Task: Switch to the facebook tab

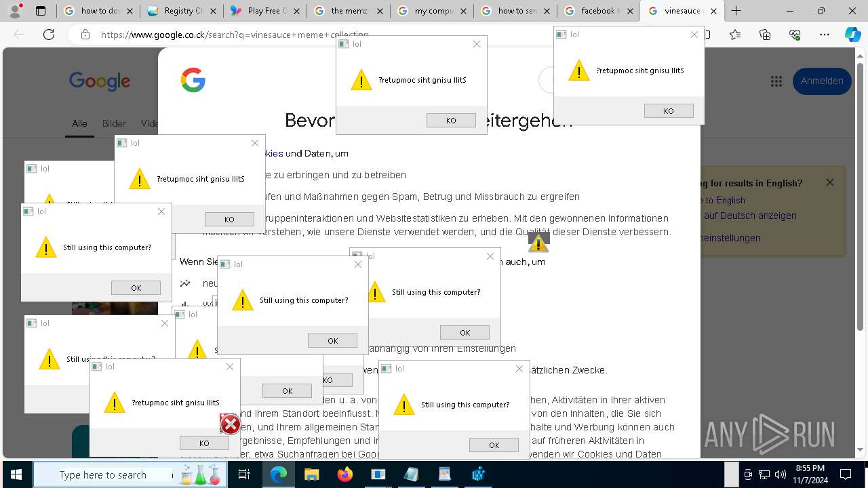Action: (599, 11)
